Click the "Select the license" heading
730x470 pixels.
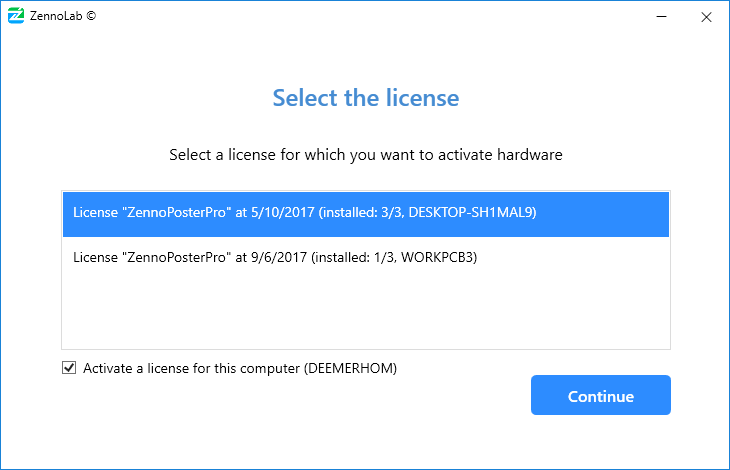point(366,98)
